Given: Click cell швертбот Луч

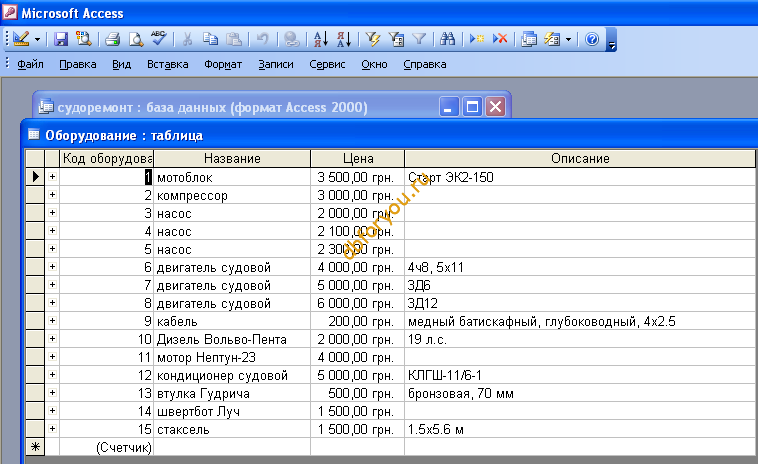Looking at the screenshot, I should 232,411.
